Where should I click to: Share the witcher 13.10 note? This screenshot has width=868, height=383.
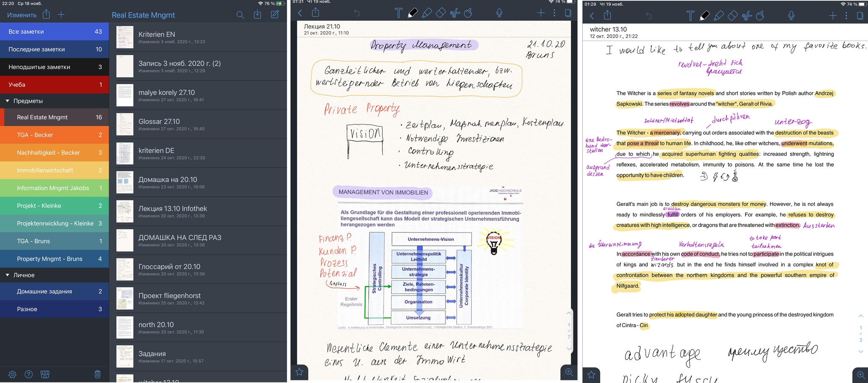(607, 15)
